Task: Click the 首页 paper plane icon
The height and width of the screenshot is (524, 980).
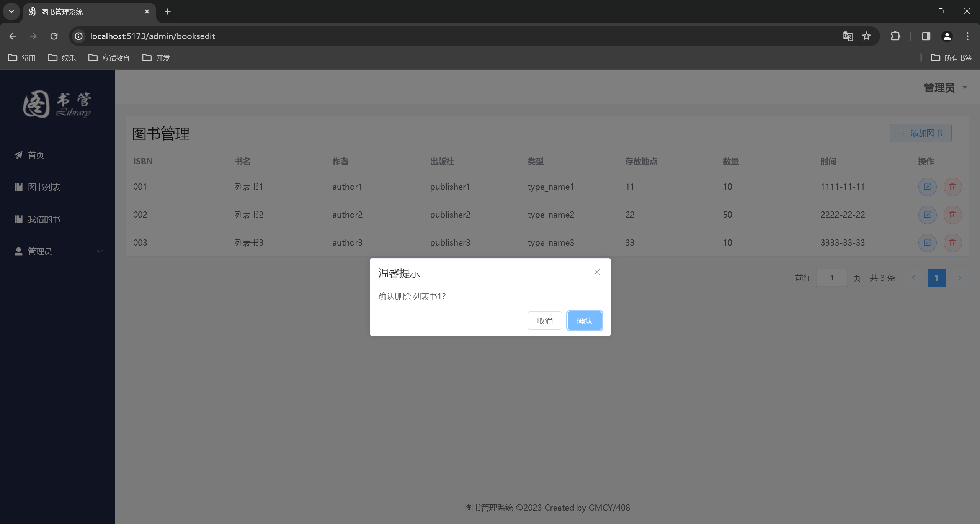Action: 18,155
